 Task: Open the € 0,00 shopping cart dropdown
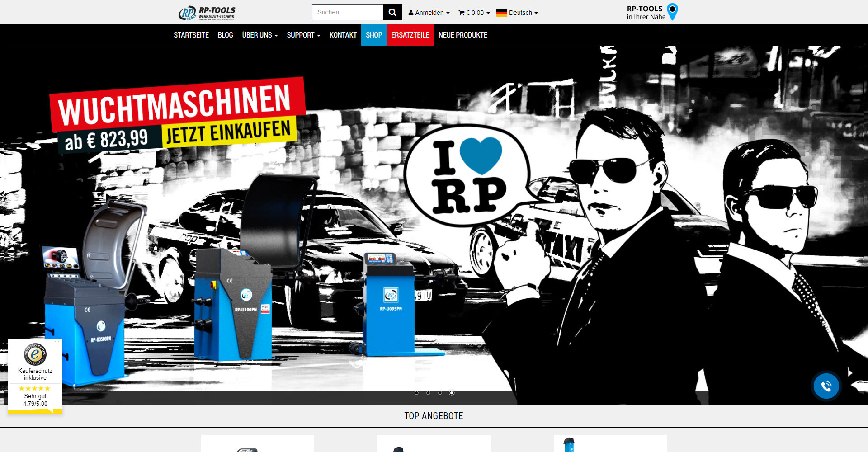474,13
